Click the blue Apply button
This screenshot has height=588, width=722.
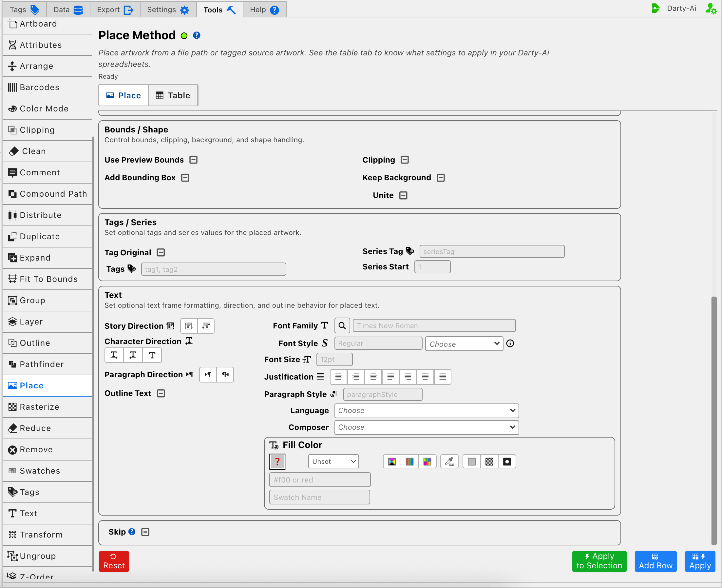click(700, 561)
